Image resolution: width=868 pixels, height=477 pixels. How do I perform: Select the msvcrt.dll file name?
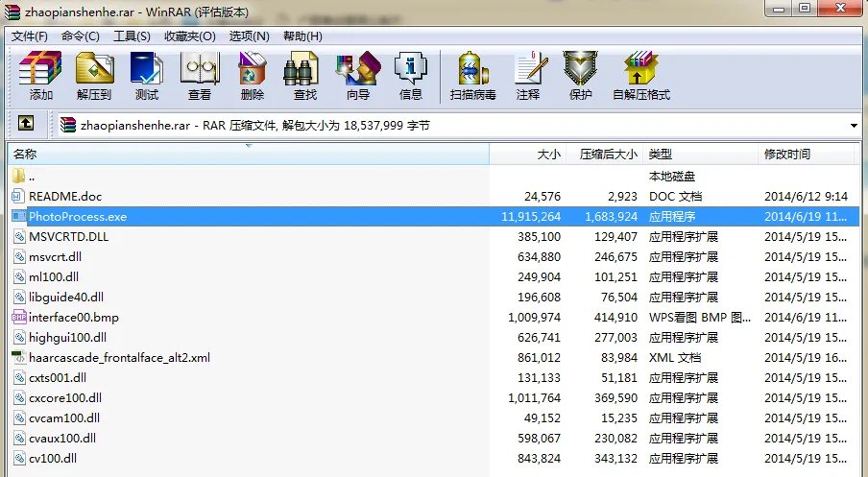click(55, 257)
